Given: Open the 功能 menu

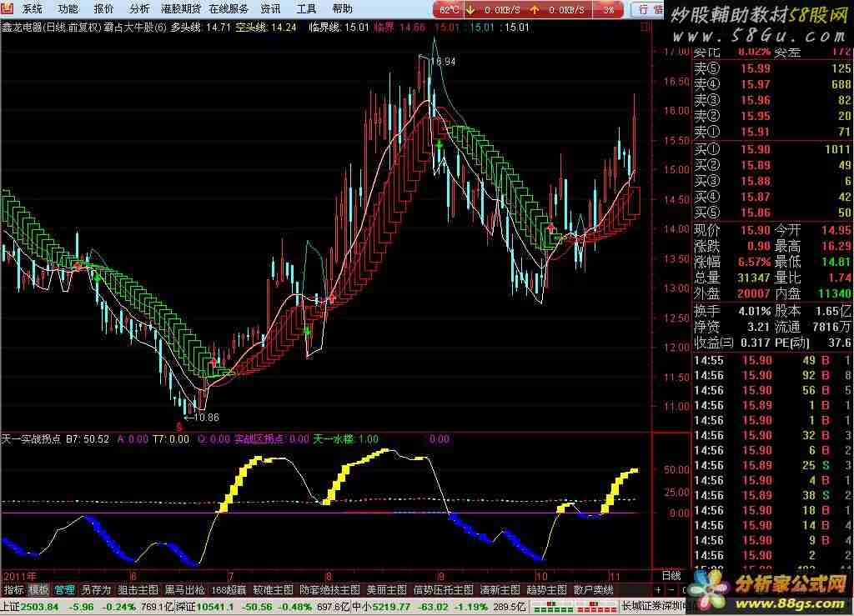Looking at the screenshot, I should (68, 8).
